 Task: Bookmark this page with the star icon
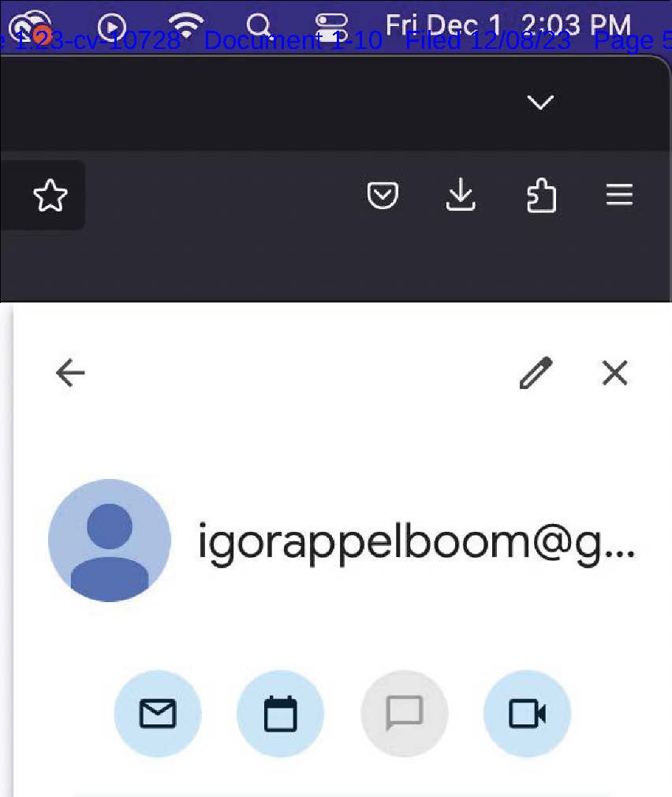point(50,195)
